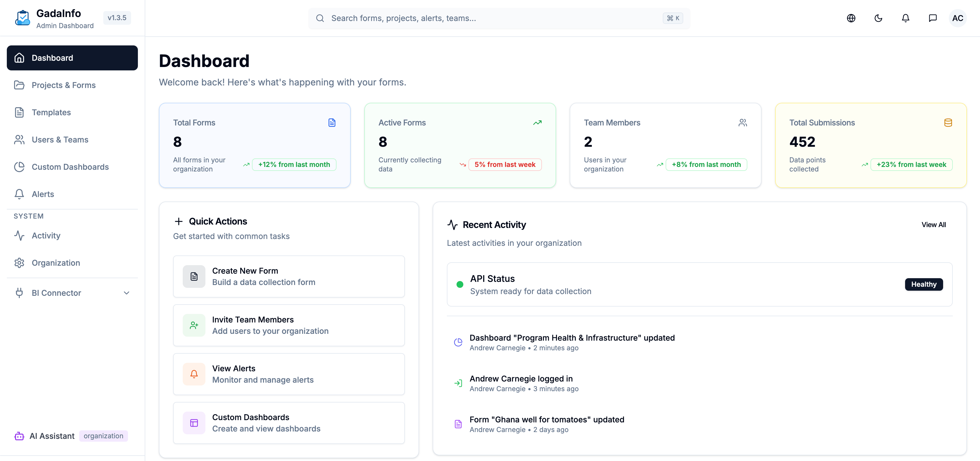Open notifications via the bell icon
Viewport: 980px width, 461px height.
point(905,18)
